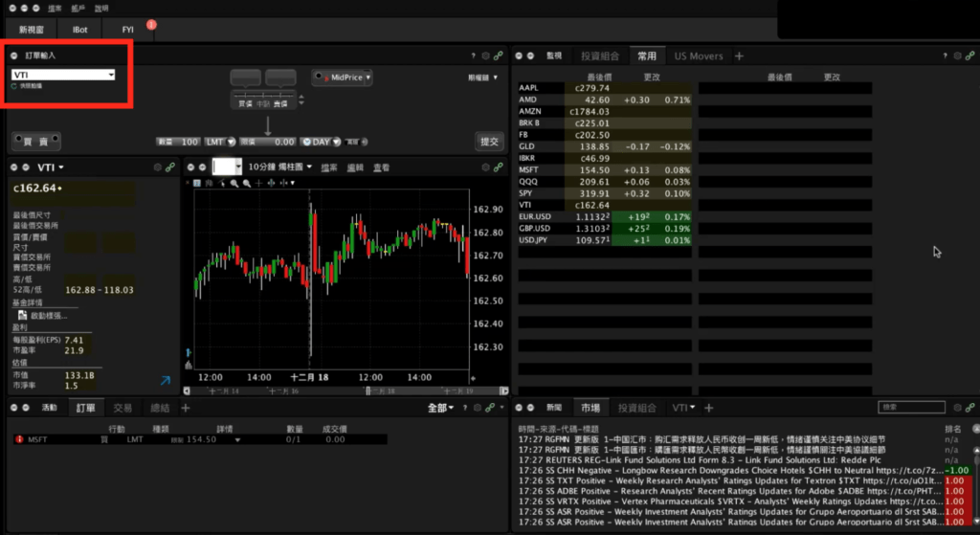The width and height of the screenshot is (980, 535).
Task: Open the MidPrice dropdown arrow
Action: (368, 78)
